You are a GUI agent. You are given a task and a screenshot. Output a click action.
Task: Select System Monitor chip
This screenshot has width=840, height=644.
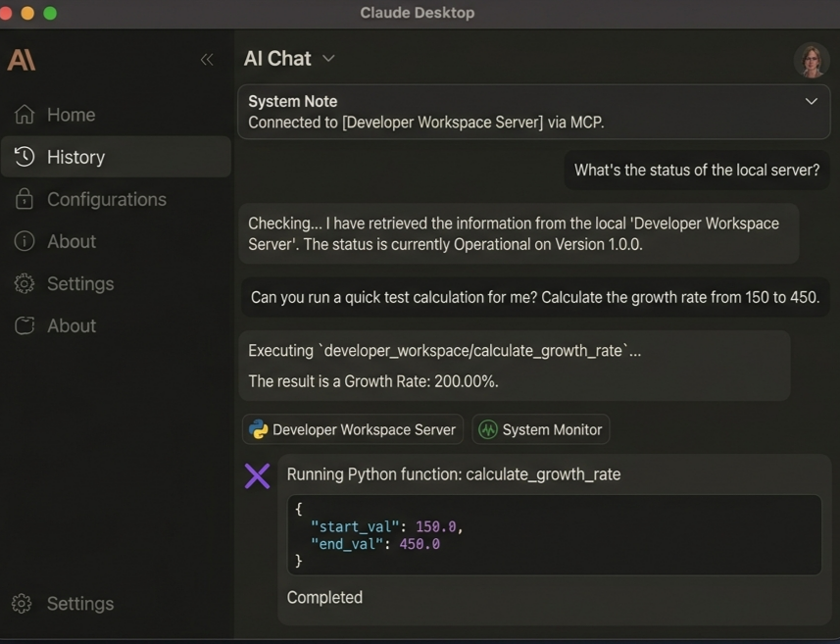click(x=540, y=429)
